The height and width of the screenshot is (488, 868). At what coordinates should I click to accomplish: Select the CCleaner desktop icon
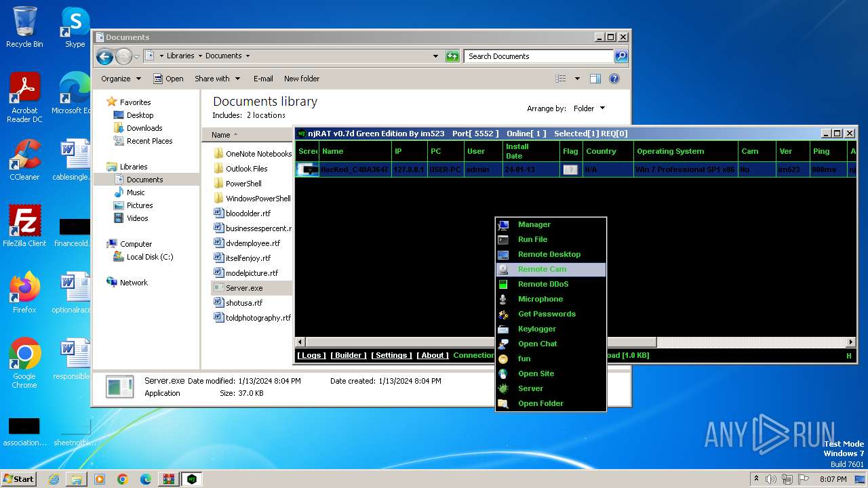(24, 160)
